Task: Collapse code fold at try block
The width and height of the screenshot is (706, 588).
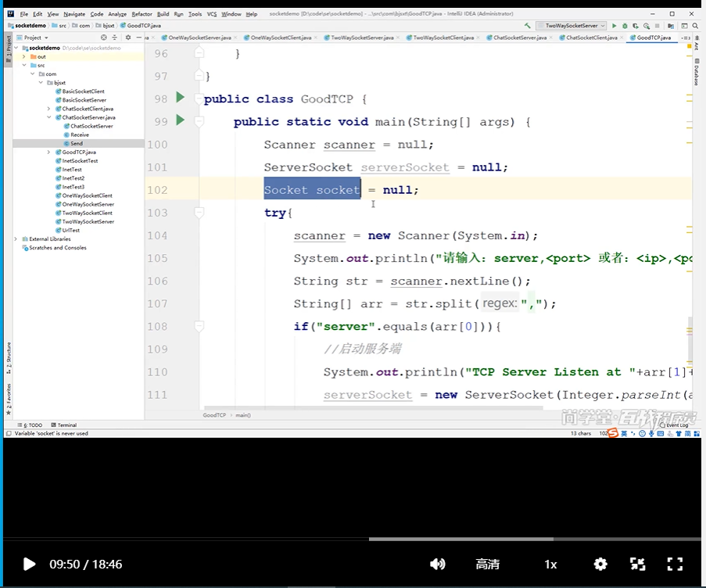Action: [199, 212]
